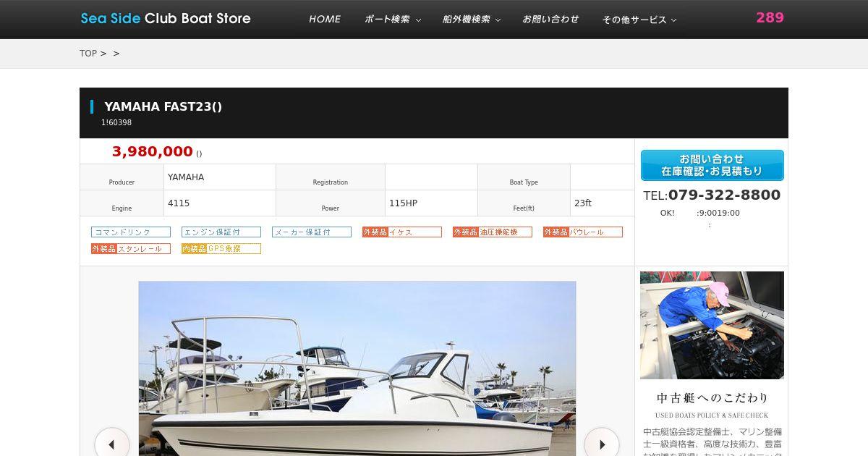Select the pink 289 counter
The image size is (868, 456).
[x=770, y=17]
